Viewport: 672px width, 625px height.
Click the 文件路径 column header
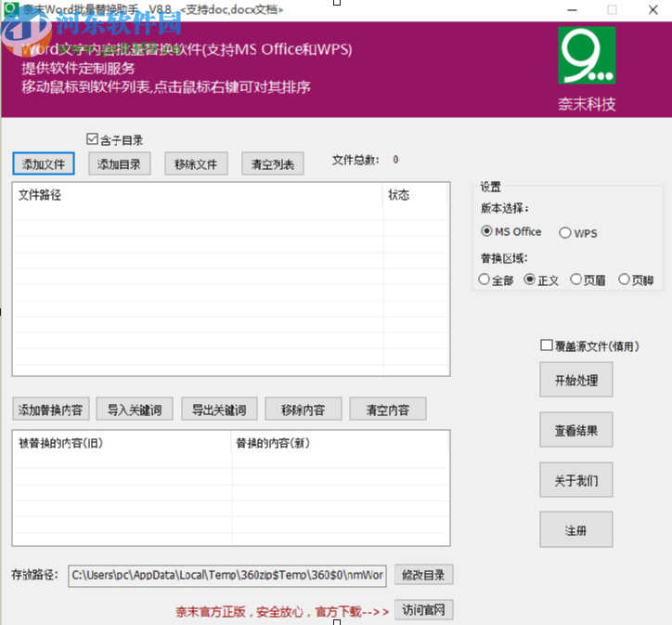tap(198, 195)
